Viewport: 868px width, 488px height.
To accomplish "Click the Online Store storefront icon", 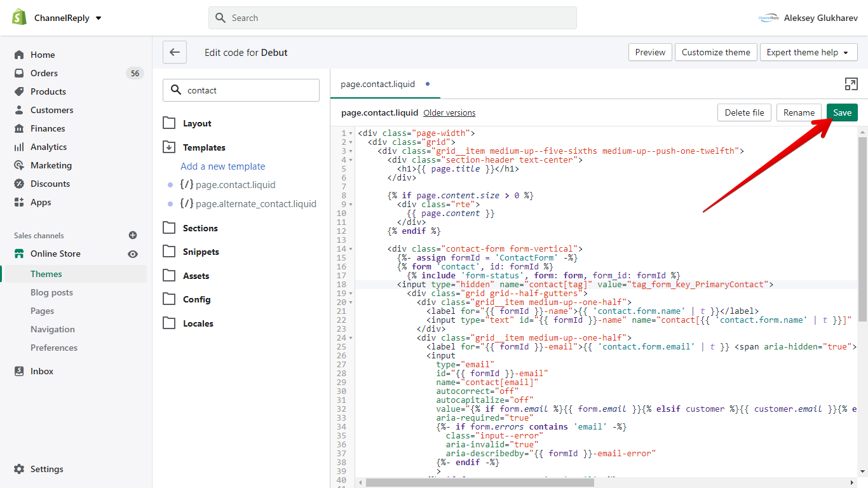I will tap(19, 254).
